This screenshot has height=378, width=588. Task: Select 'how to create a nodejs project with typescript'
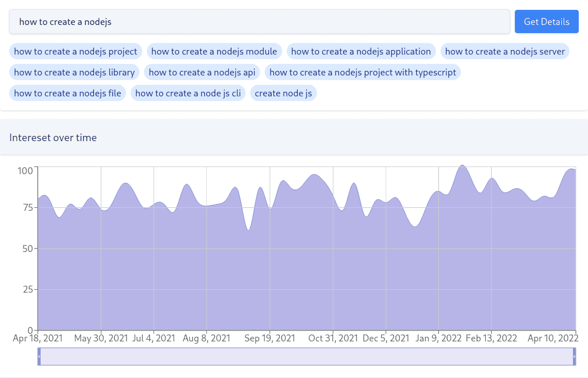pyautogui.click(x=363, y=72)
